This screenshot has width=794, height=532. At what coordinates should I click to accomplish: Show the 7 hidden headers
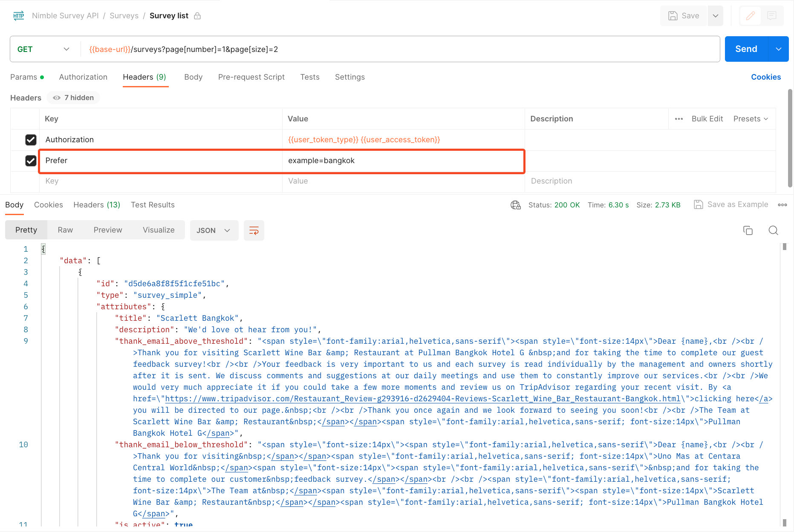(73, 98)
